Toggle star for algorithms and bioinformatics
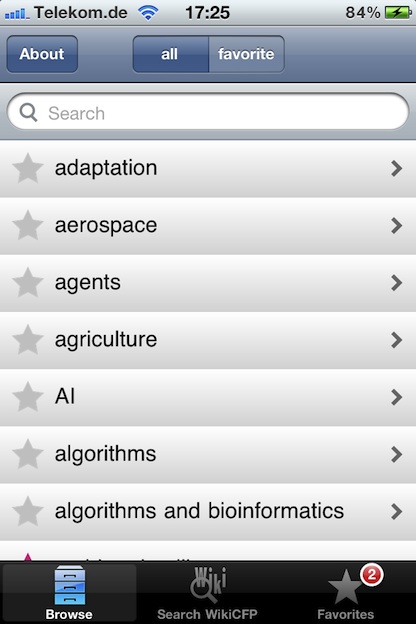This screenshot has height=624, width=416. pos(28,511)
